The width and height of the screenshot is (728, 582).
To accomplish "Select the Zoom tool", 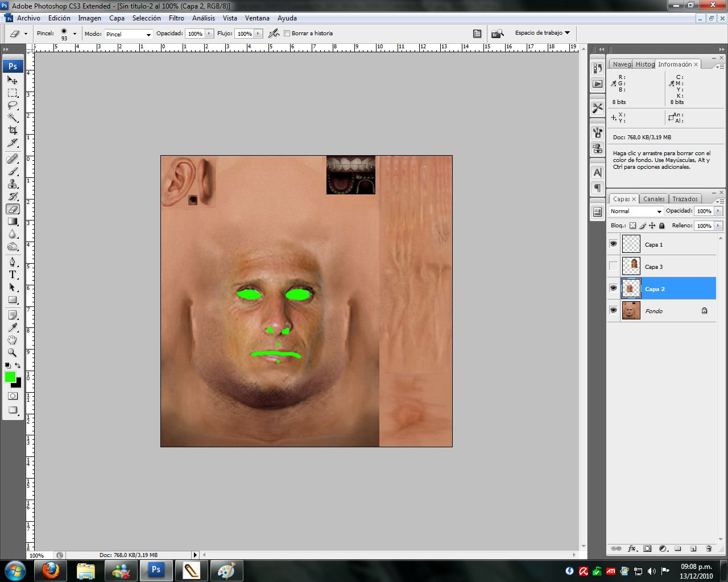I will click(x=13, y=352).
